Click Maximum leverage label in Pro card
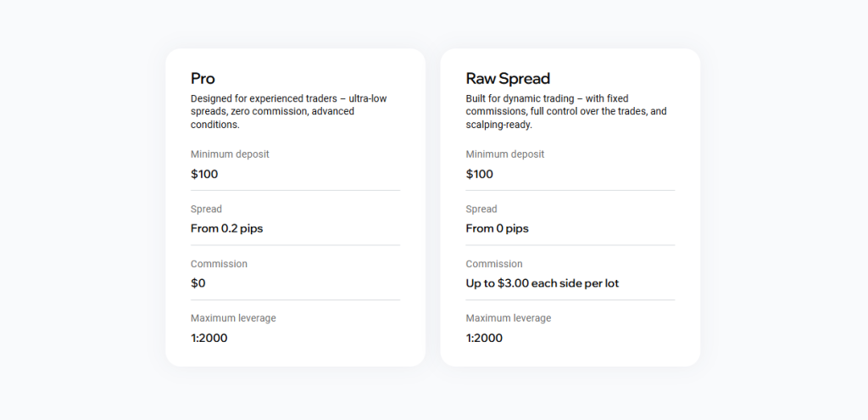Image resolution: width=868 pixels, height=420 pixels. pyautogui.click(x=233, y=318)
